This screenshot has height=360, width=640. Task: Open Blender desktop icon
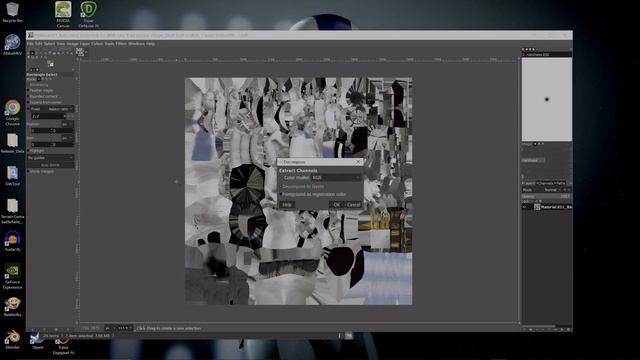point(12,339)
